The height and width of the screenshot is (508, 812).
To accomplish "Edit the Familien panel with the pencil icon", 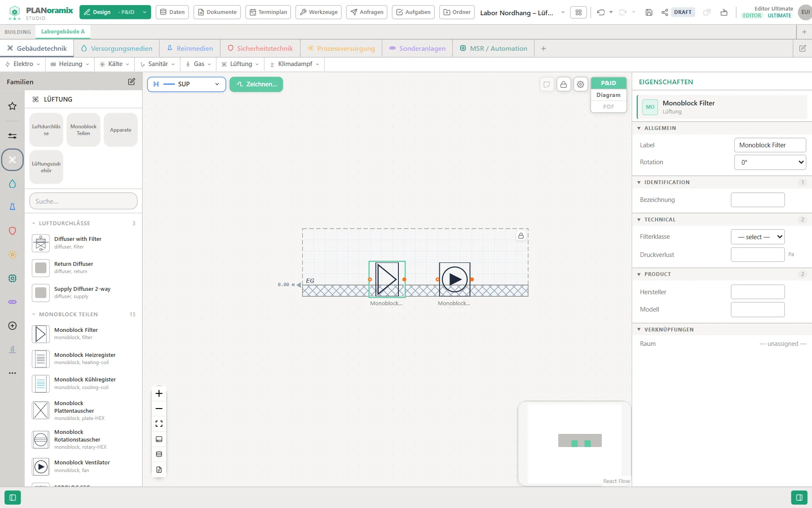I will pos(132,82).
